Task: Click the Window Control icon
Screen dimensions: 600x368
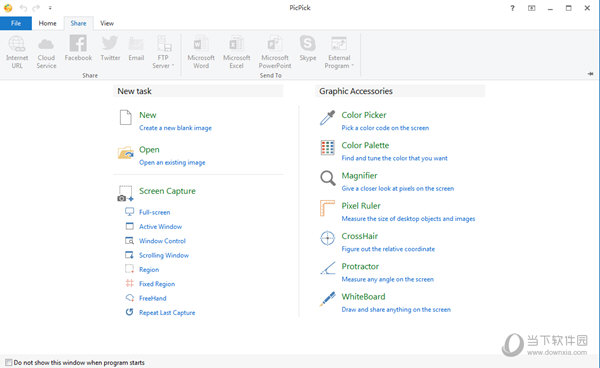Action: 129,241
